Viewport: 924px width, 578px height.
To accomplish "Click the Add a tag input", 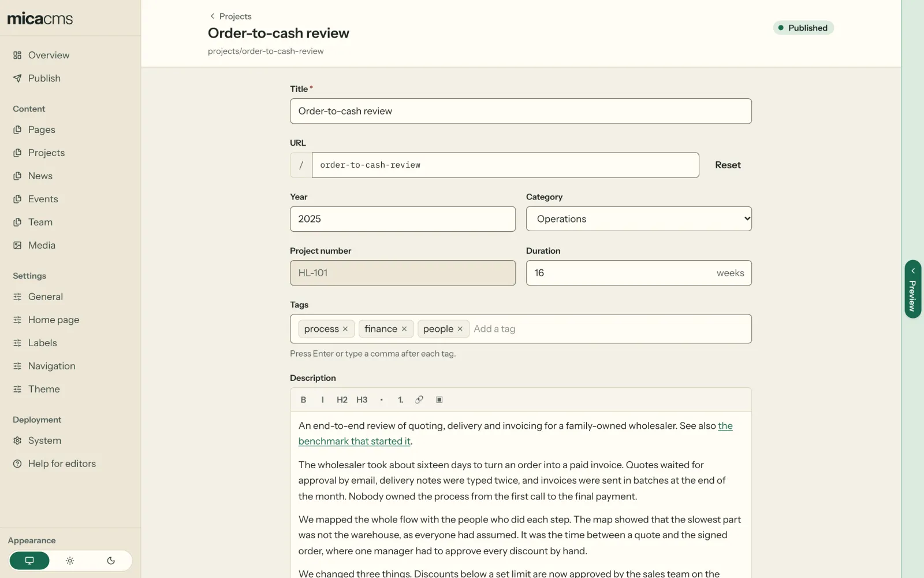I will (609, 329).
